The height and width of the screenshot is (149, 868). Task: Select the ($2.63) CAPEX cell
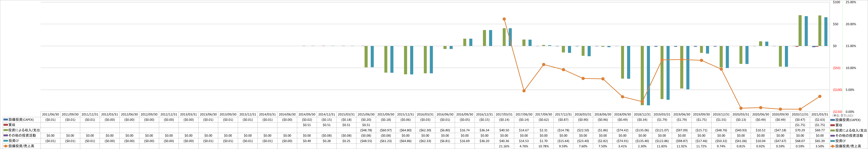[820, 120]
